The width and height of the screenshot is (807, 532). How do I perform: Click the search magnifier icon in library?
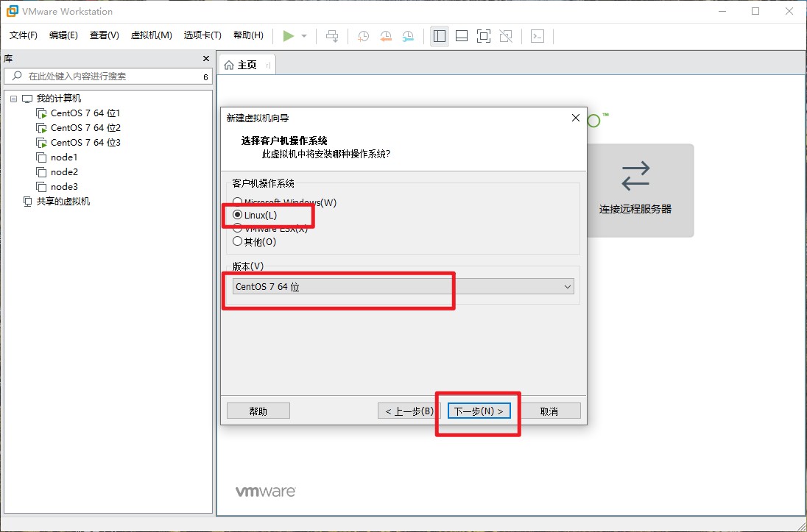click(17, 76)
